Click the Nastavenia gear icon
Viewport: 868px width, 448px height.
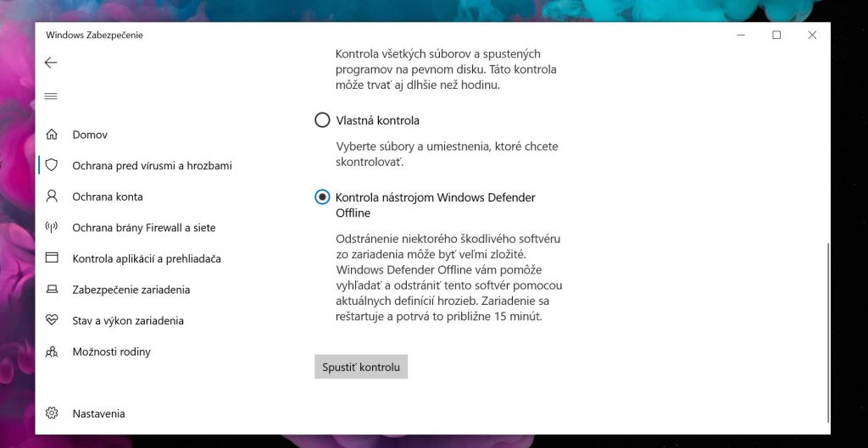pos(52,413)
